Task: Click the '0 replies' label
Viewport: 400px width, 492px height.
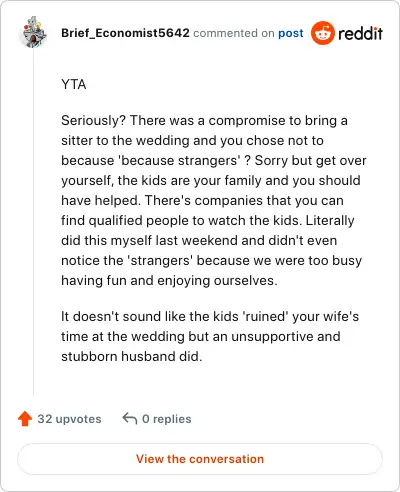Action: point(167,419)
